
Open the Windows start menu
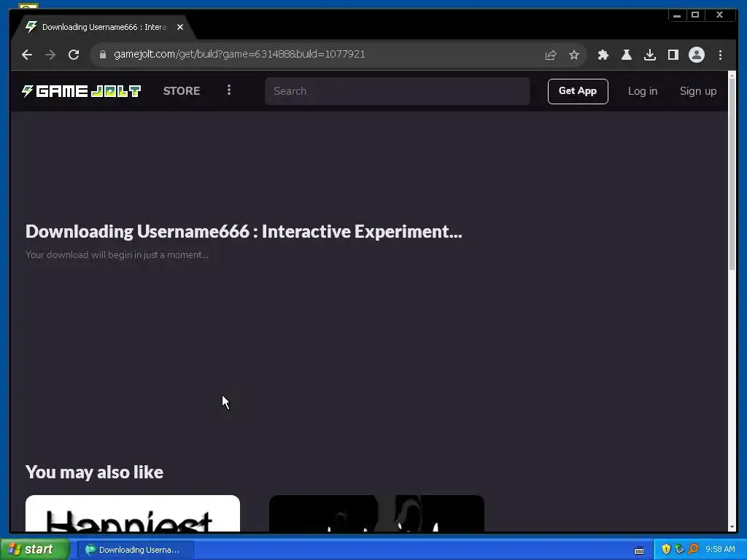(34, 550)
